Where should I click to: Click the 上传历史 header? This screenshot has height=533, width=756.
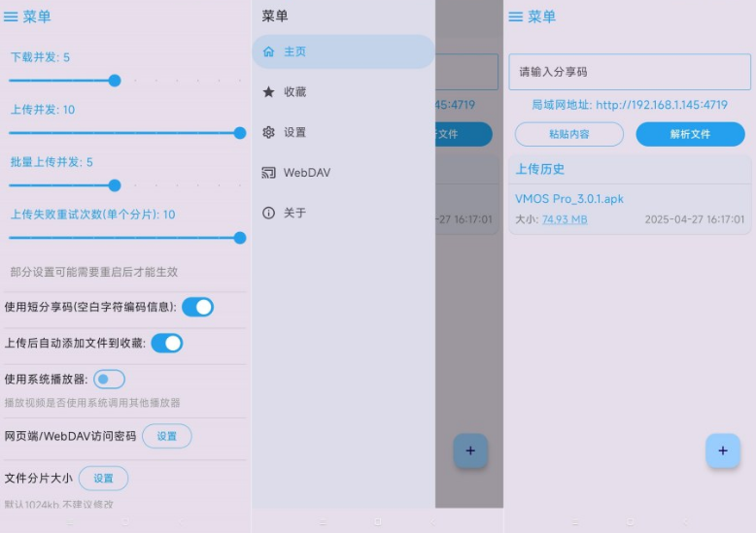point(540,169)
